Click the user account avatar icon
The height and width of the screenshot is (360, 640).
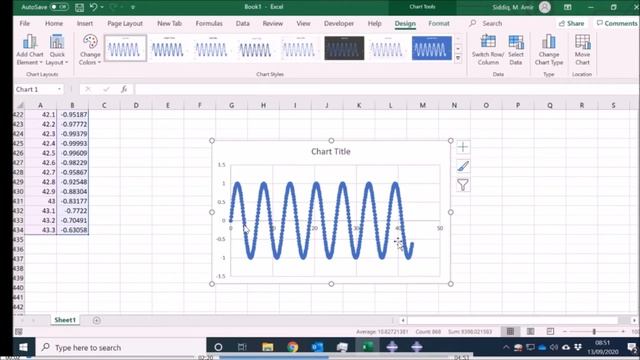click(545, 7)
